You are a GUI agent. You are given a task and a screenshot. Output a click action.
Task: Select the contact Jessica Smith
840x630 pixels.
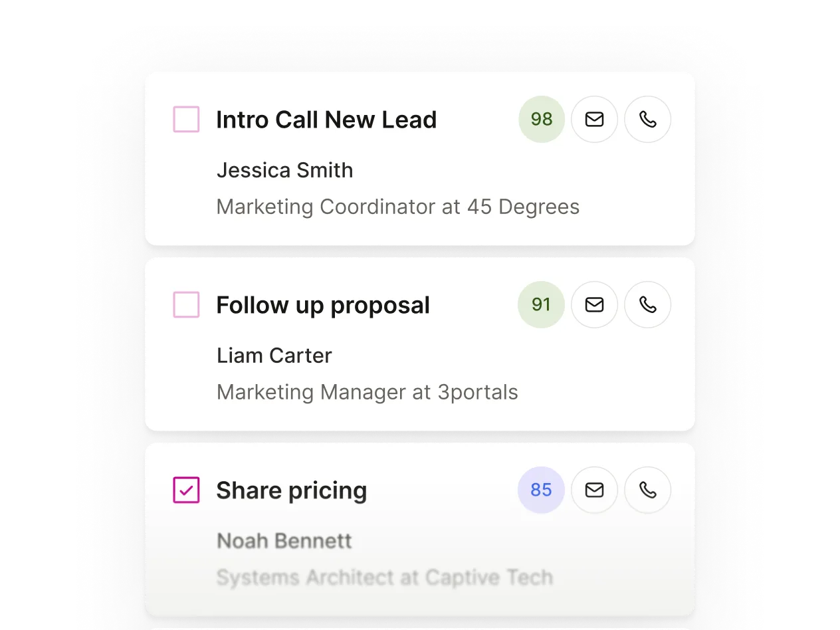284,170
